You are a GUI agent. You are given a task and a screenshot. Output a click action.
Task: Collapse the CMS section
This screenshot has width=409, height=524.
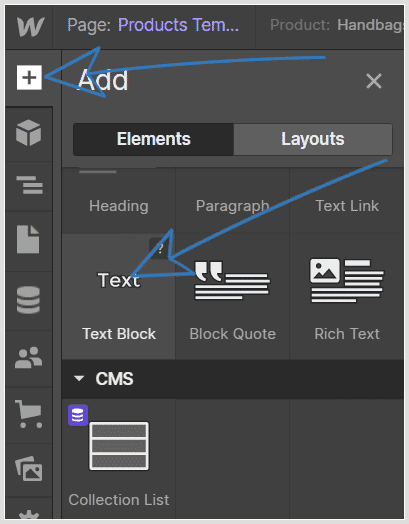pyautogui.click(x=79, y=379)
